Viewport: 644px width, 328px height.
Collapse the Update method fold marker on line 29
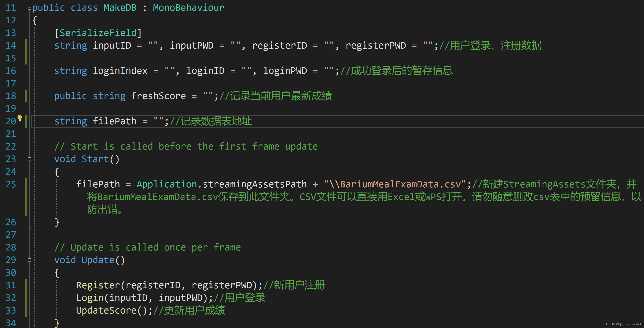click(29, 260)
